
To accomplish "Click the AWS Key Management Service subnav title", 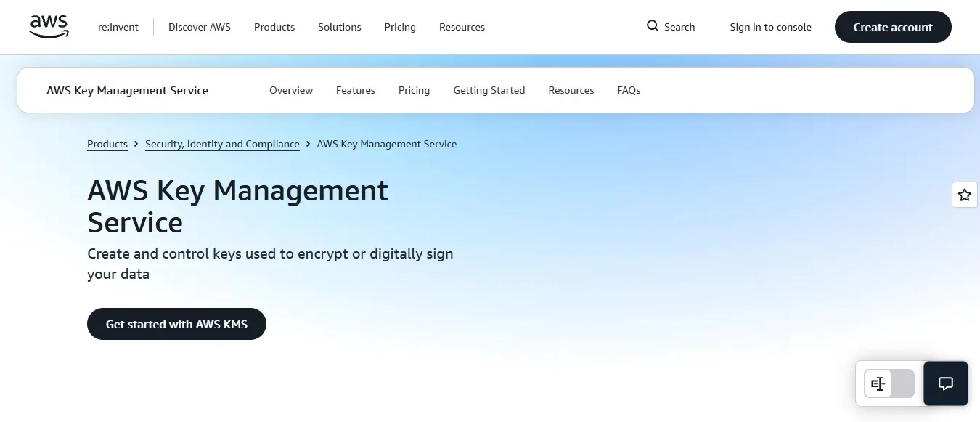I will click(x=127, y=91).
